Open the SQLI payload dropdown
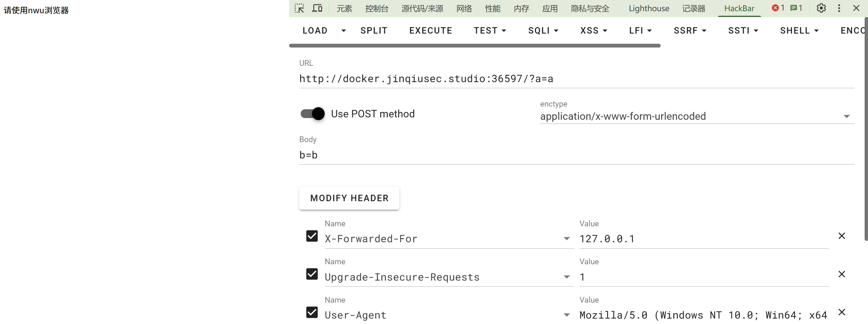 [x=543, y=31]
